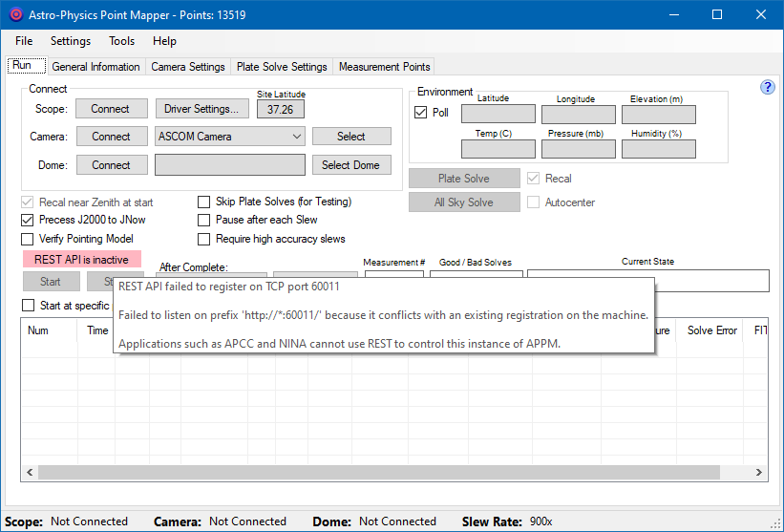Enable Skip Plate Solves (for Testing)
The width and height of the screenshot is (784, 532).
coord(203,202)
